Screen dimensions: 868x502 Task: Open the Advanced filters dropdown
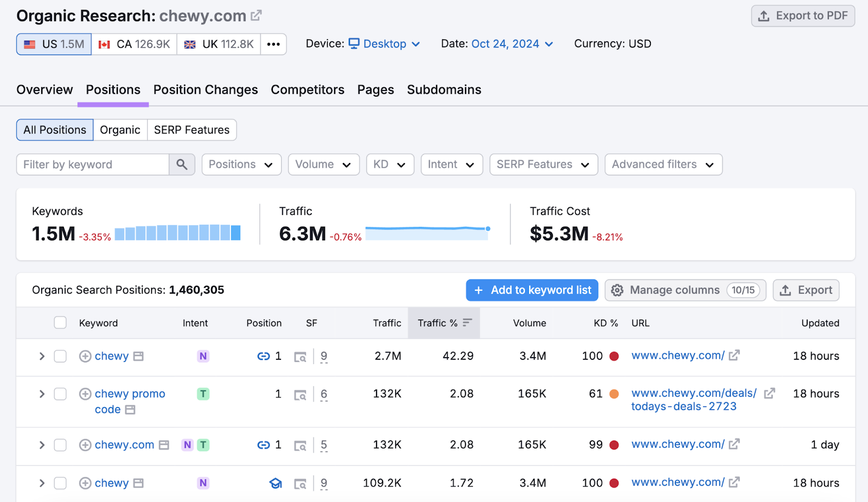click(x=663, y=164)
